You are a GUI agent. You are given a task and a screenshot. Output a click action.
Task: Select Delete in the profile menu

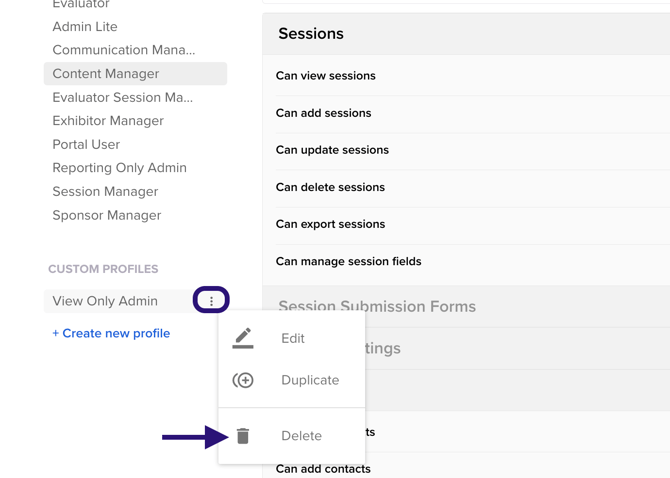(x=301, y=436)
